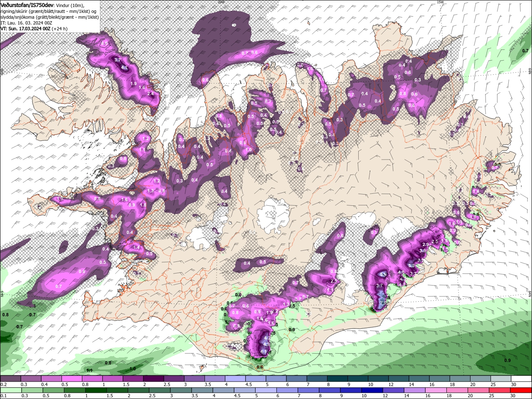The height and width of the screenshot is (399, 532).
Task: Click the '0.1' label under the rain scale
Action: (4, 396)
